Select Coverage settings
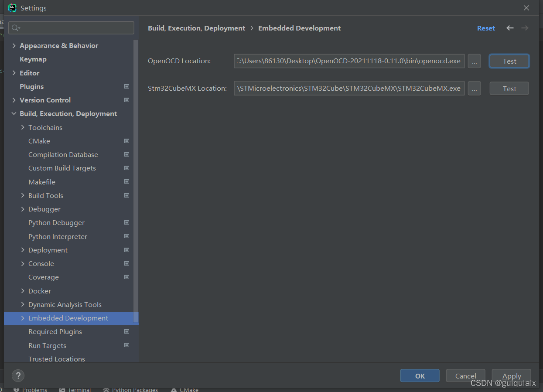Screen dimensions: 543x392 point(44,277)
